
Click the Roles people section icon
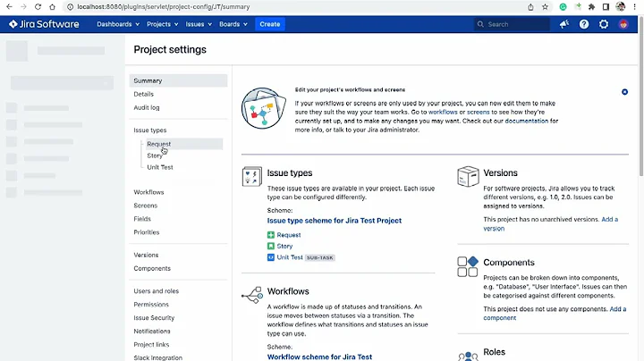468,356
